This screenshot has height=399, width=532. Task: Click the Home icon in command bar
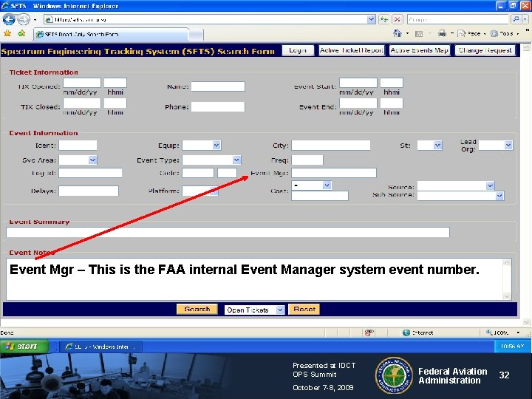tap(398, 33)
